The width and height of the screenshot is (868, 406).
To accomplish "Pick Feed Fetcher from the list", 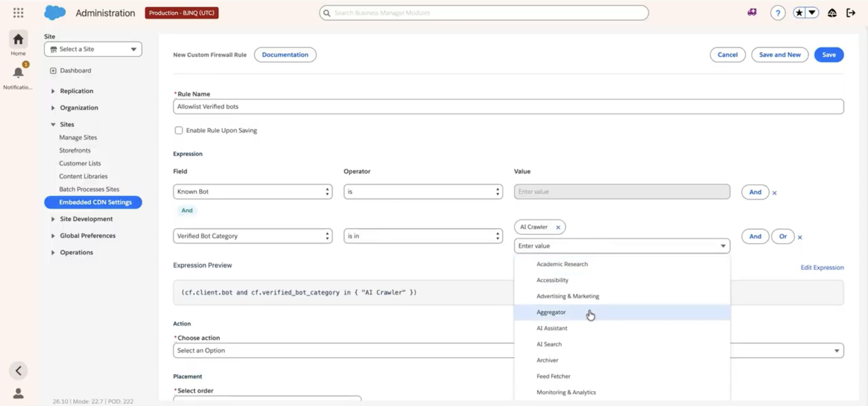I will tap(622, 376).
